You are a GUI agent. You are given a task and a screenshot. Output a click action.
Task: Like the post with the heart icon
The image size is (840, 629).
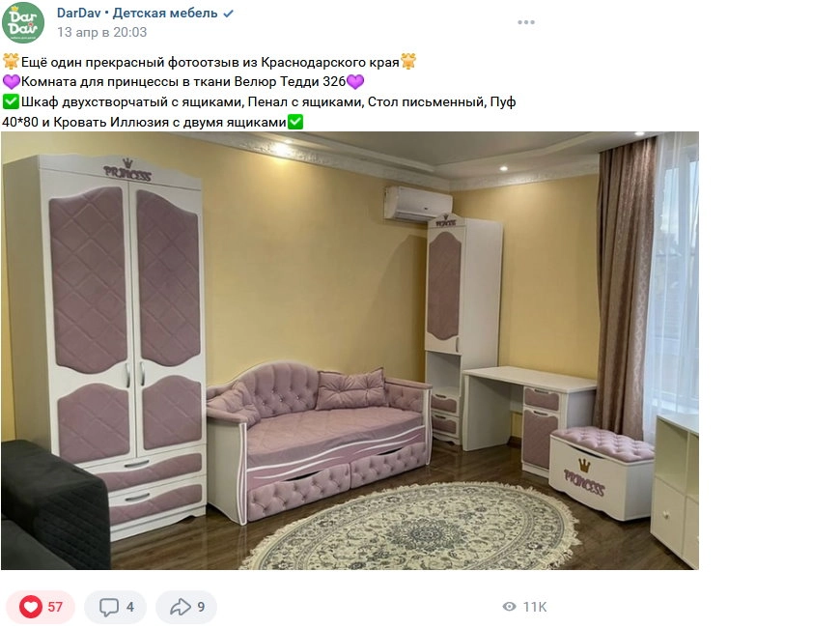pyautogui.click(x=31, y=607)
